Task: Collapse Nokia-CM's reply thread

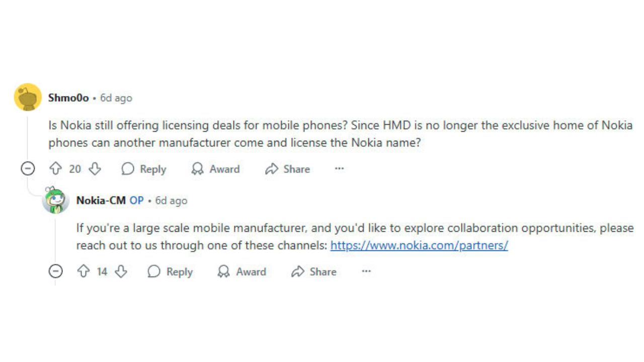Action: click(55, 271)
